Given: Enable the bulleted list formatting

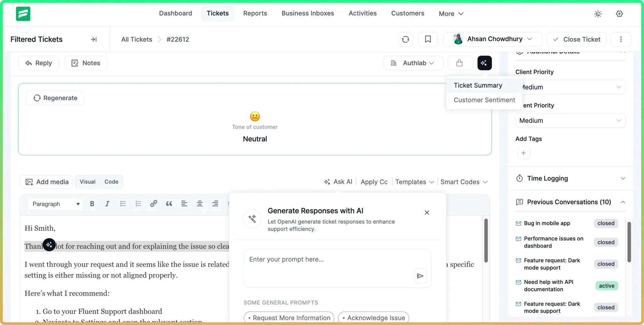Looking at the screenshot, I should point(123,204).
